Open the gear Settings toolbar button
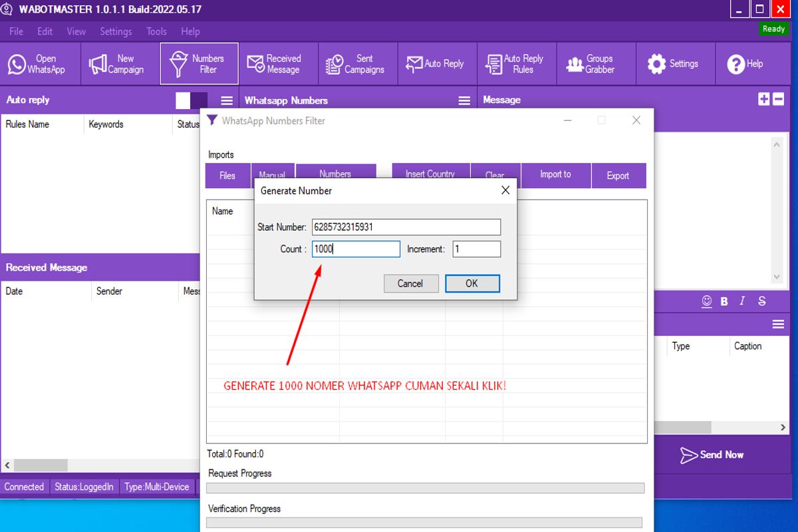798x532 pixels. click(676, 64)
